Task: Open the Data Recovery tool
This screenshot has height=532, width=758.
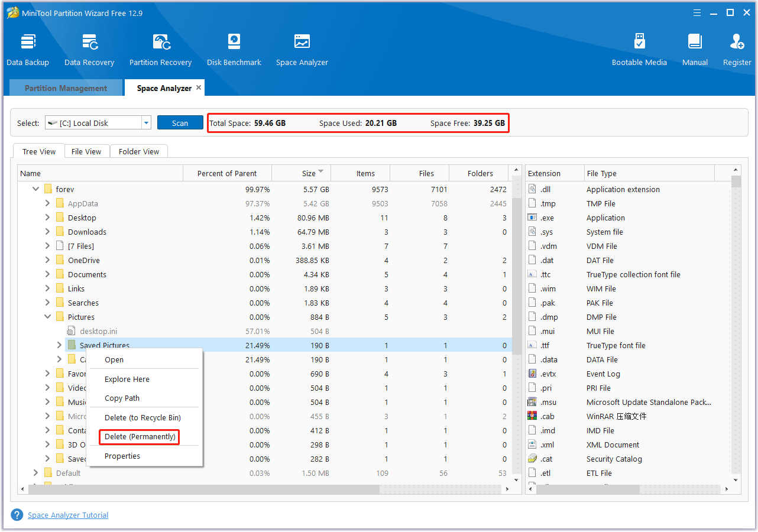Action: [89, 50]
